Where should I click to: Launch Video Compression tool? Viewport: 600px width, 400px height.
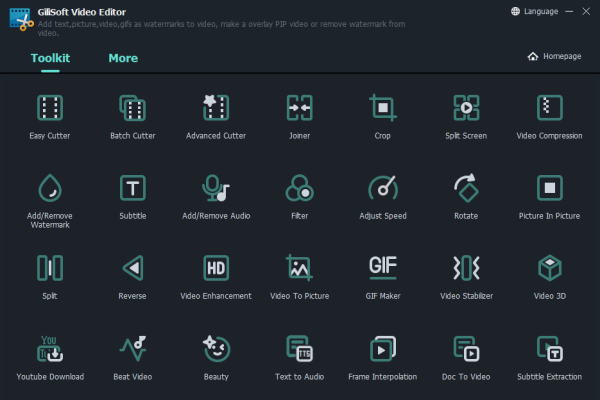549,107
